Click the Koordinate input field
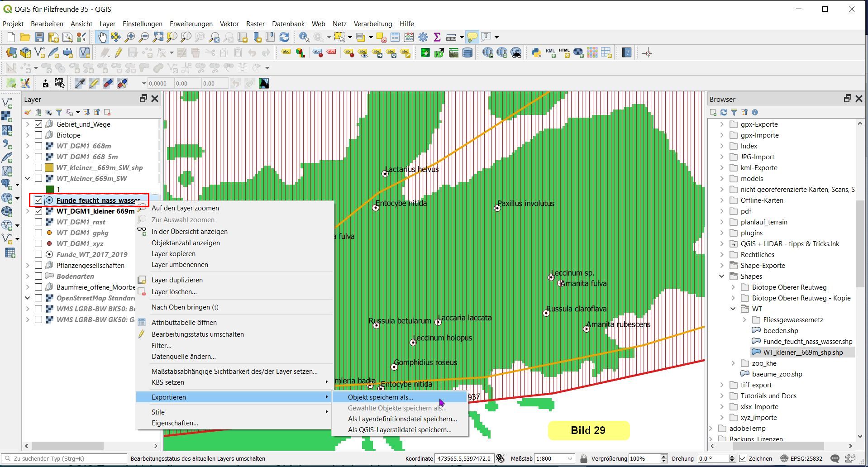The height and width of the screenshot is (467, 868). point(463,458)
